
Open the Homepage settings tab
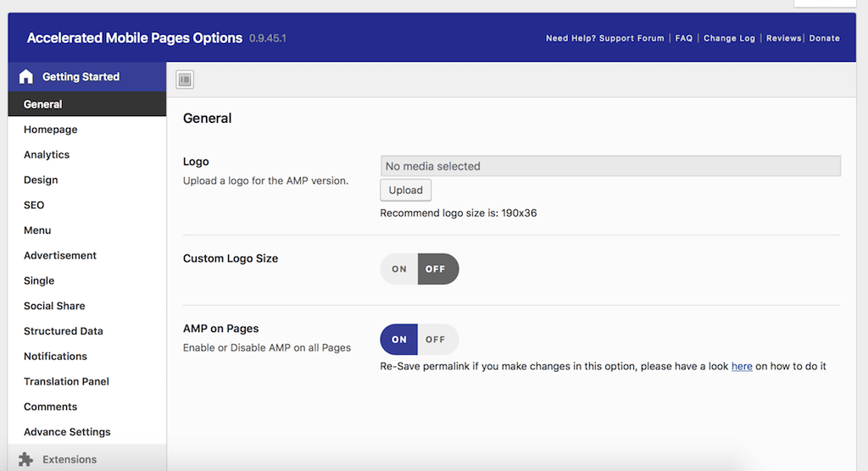coord(50,130)
